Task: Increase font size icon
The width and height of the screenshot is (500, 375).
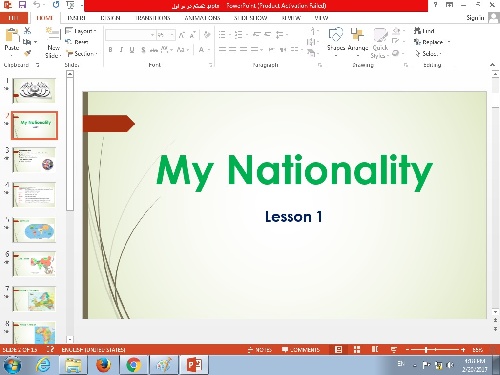Action: click(x=182, y=35)
